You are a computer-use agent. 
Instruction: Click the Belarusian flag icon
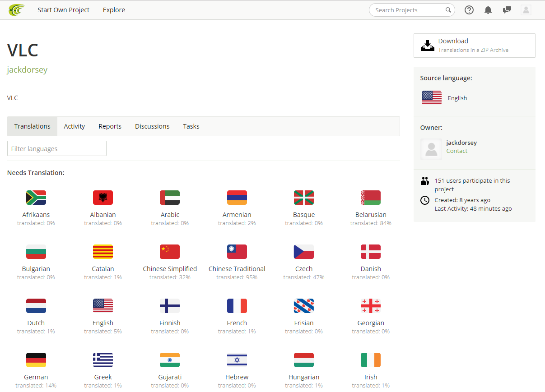coord(371,198)
